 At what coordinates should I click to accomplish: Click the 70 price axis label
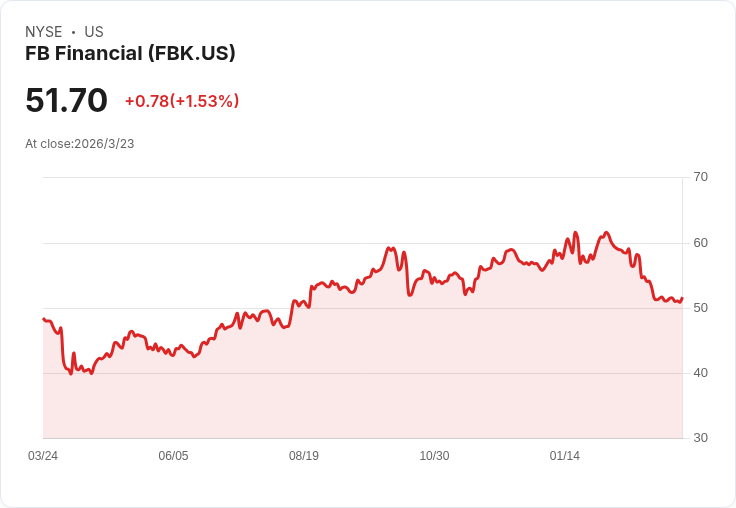click(x=701, y=177)
